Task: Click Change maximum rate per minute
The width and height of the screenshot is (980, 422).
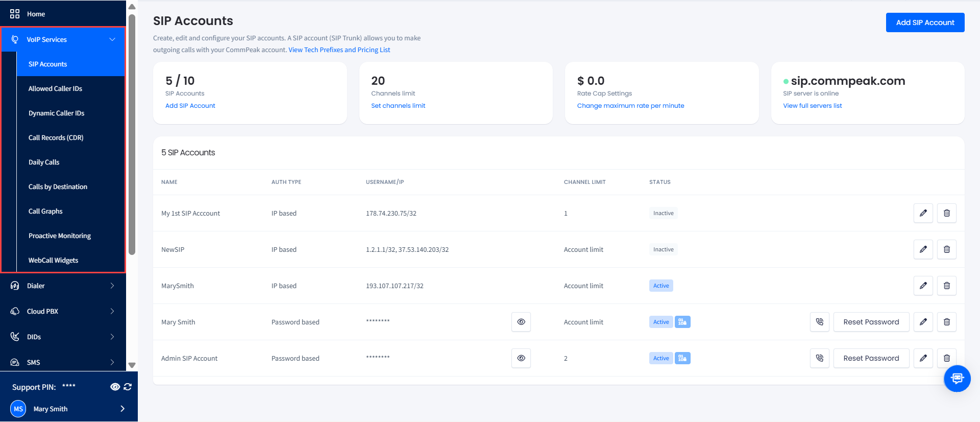Action: [x=630, y=106]
